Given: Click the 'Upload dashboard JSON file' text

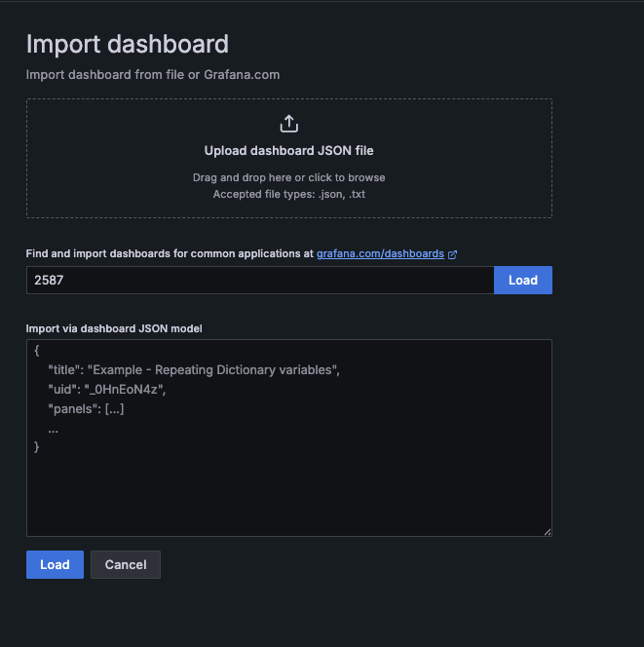Looking at the screenshot, I should [x=288, y=151].
